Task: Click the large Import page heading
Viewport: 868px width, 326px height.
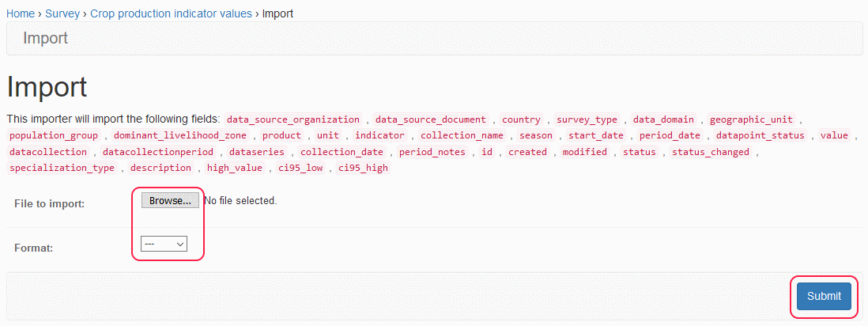Action: click(47, 87)
